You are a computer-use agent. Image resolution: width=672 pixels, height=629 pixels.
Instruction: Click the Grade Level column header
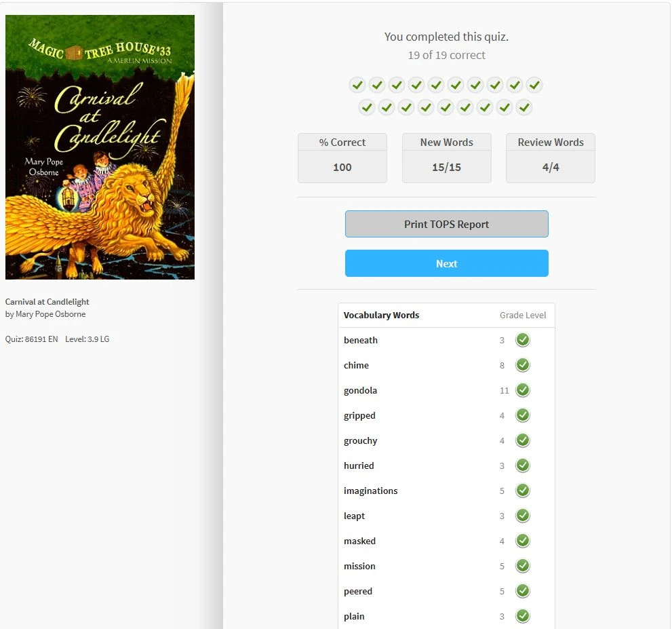coord(522,315)
